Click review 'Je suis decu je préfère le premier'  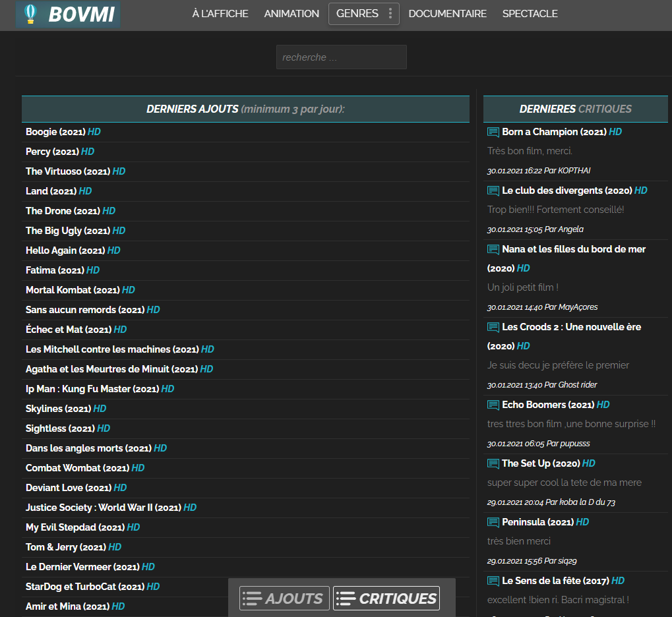click(x=558, y=365)
